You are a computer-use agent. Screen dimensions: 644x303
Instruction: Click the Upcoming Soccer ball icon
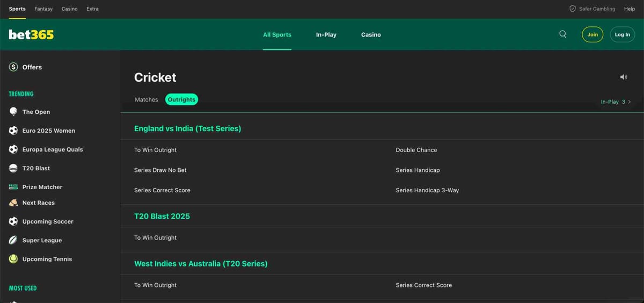point(13,221)
